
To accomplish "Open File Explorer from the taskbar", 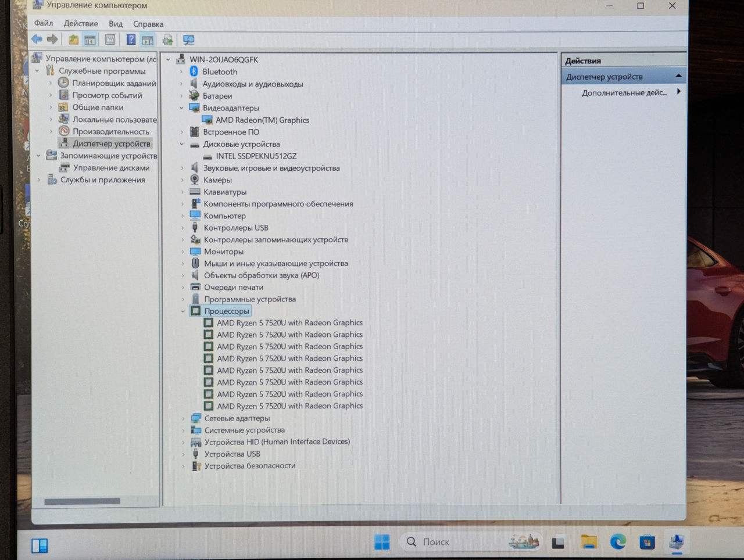I will coord(589,542).
